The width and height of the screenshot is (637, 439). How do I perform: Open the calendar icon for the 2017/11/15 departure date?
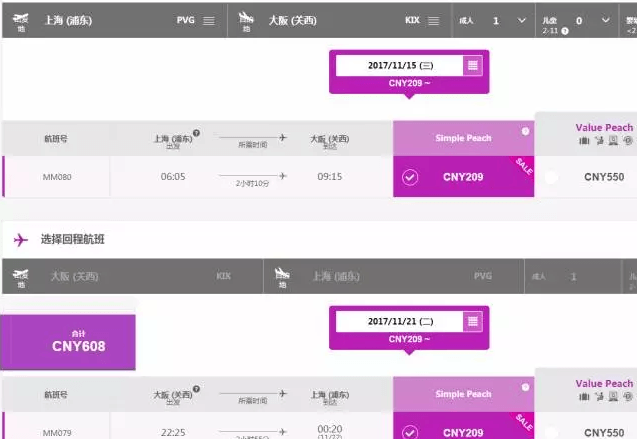[x=472, y=65]
